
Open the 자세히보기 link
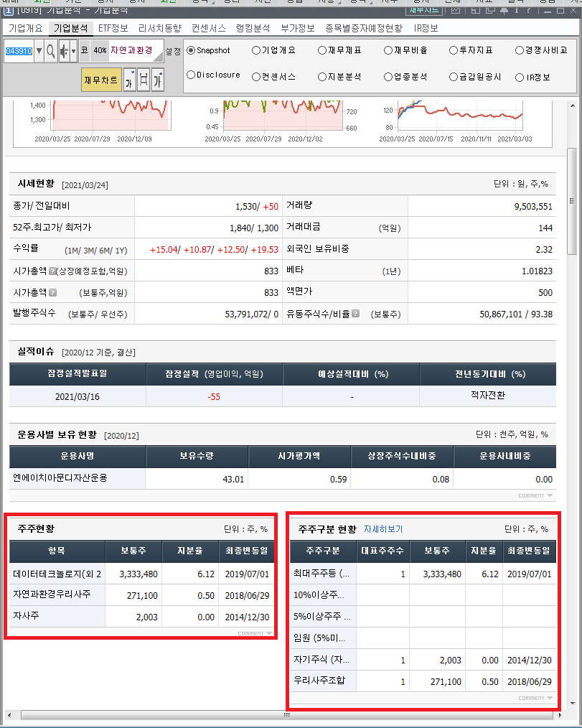coord(383,529)
